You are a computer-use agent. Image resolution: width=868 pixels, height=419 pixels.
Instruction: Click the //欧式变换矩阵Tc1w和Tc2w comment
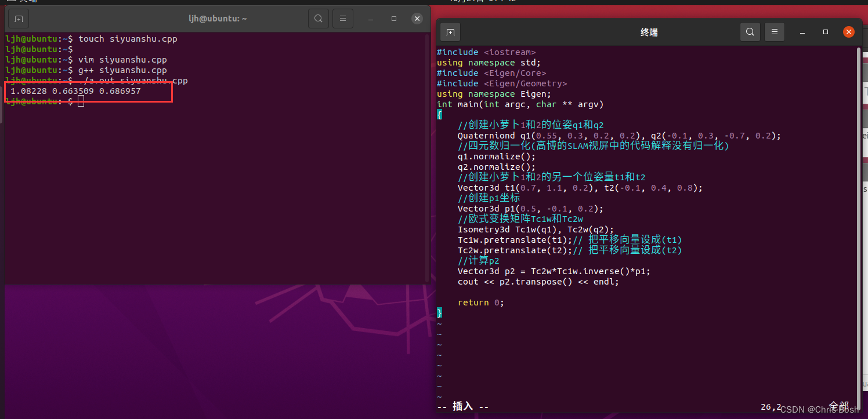[520, 219]
